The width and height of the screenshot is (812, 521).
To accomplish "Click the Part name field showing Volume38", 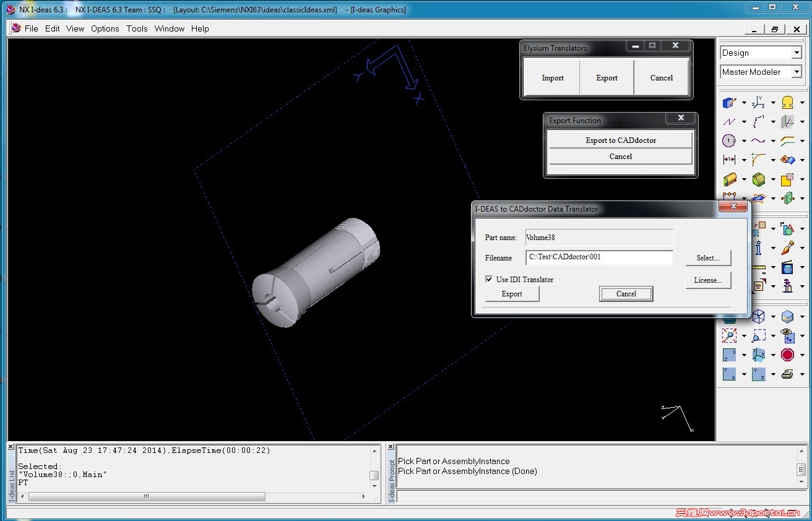I will (600, 238).
